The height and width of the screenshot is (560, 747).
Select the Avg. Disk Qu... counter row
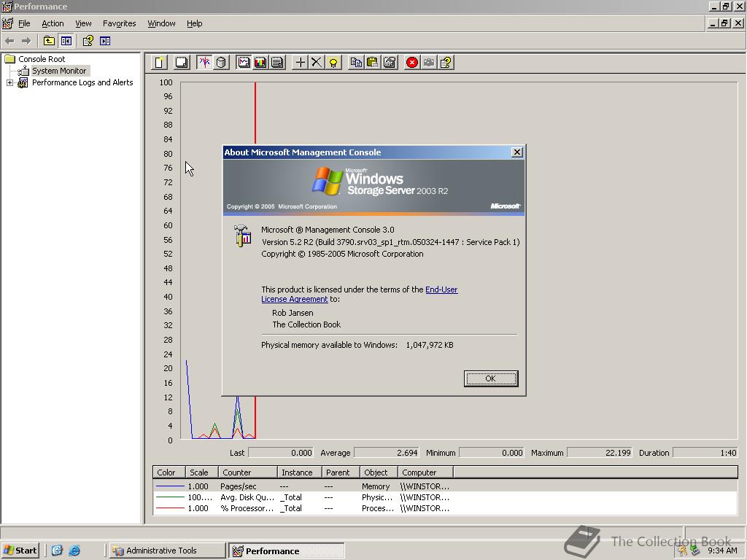click(445, 497)
